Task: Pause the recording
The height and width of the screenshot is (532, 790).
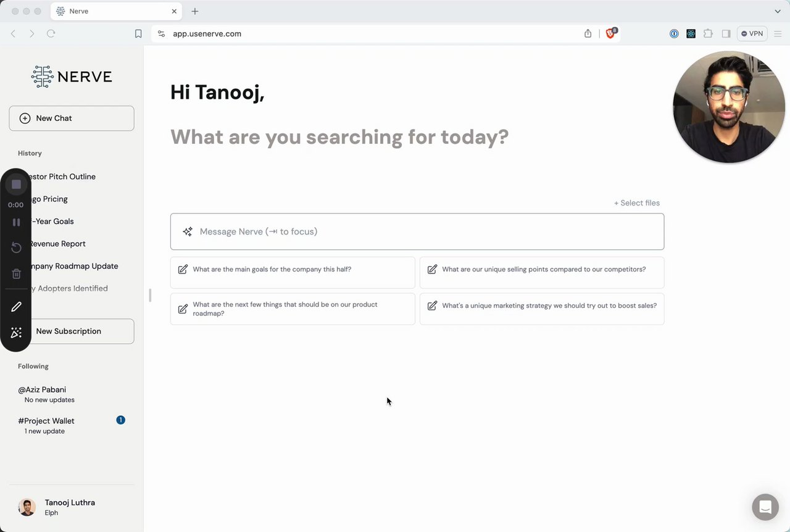Action: (x=16, y=222)
